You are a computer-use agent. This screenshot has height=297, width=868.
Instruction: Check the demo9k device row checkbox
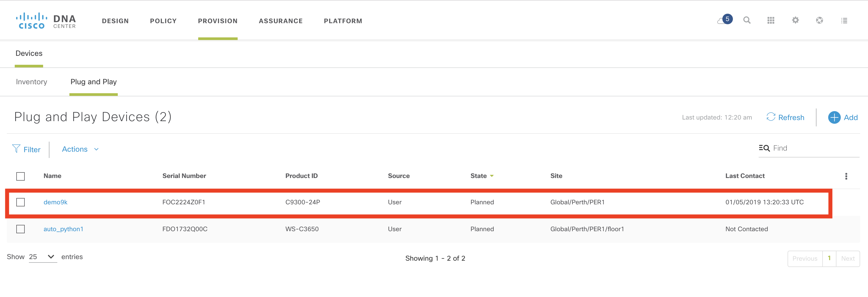click(x=21, y=202)
